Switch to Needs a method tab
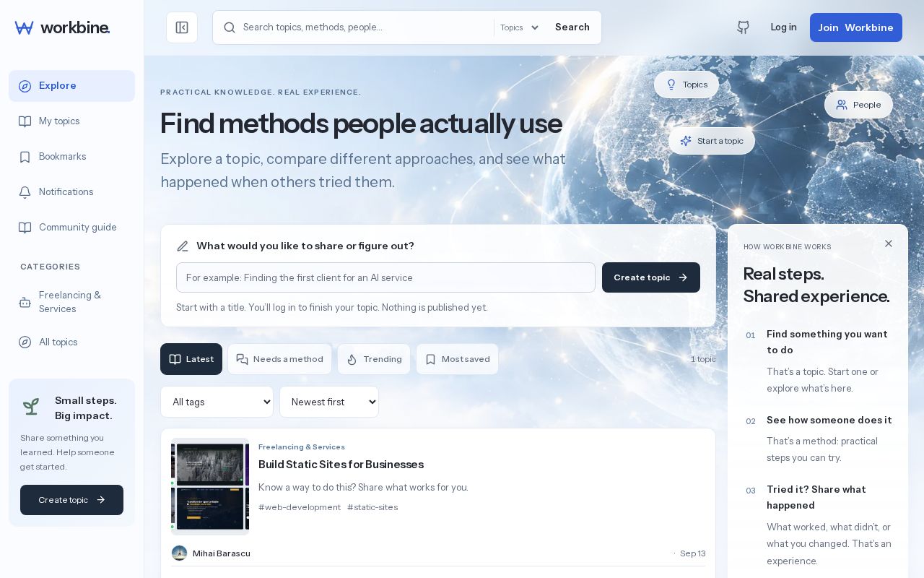Image resolution: width=924 pixels, height=578 pixels. coord(279,359)
